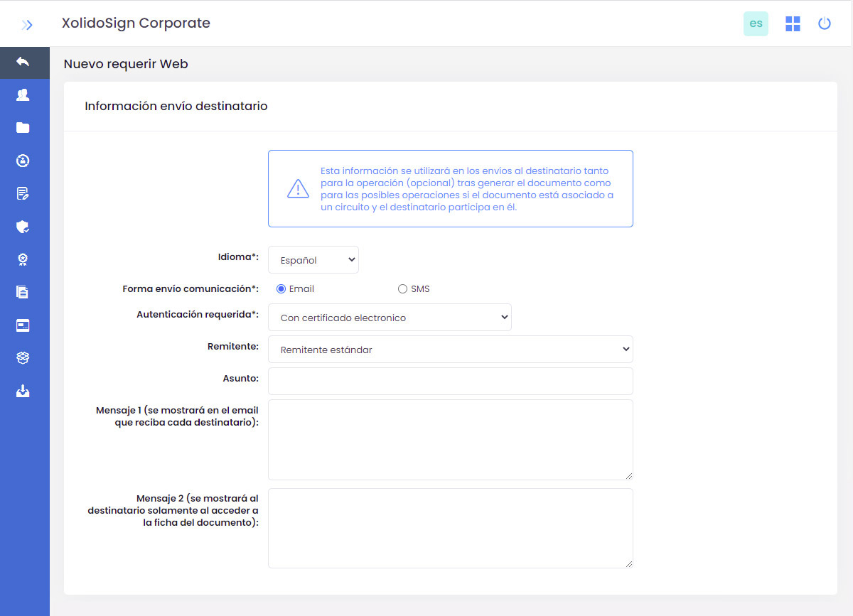Screen dimensions: 853x616
Task: Open the folder icon in sidebar
Action: point(23,128)
